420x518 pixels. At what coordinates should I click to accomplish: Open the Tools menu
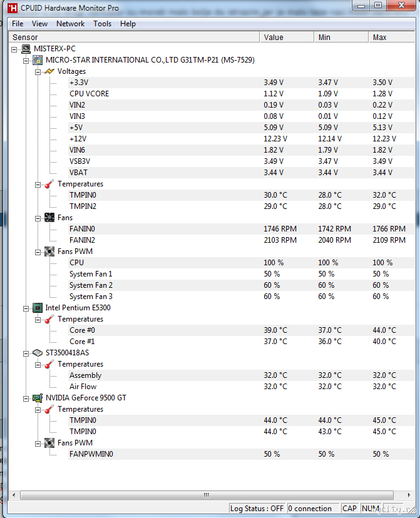coord(102,24)
